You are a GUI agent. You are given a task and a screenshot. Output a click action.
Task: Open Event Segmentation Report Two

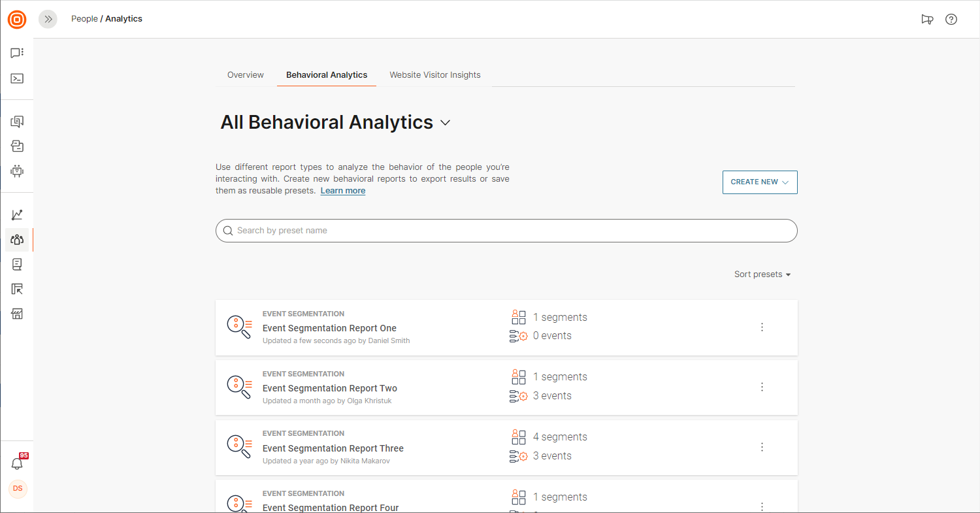pyautogui.click(x=330, y=388)
